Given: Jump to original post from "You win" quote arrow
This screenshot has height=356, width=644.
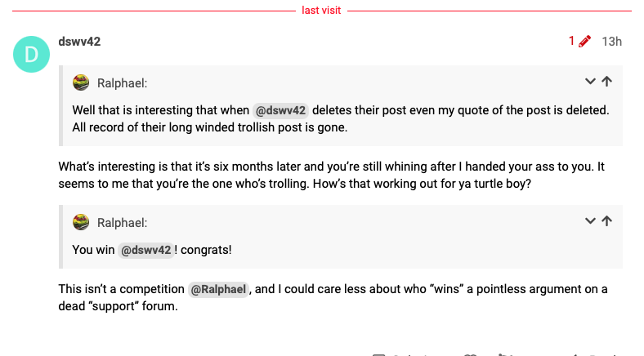Looking at the screenshot, I should pyautogui.click(x=607, y=221).
